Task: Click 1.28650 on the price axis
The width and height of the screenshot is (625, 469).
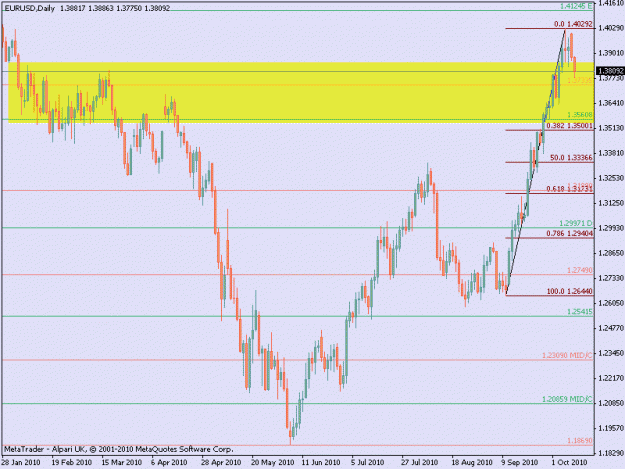Action: [611, 253]
